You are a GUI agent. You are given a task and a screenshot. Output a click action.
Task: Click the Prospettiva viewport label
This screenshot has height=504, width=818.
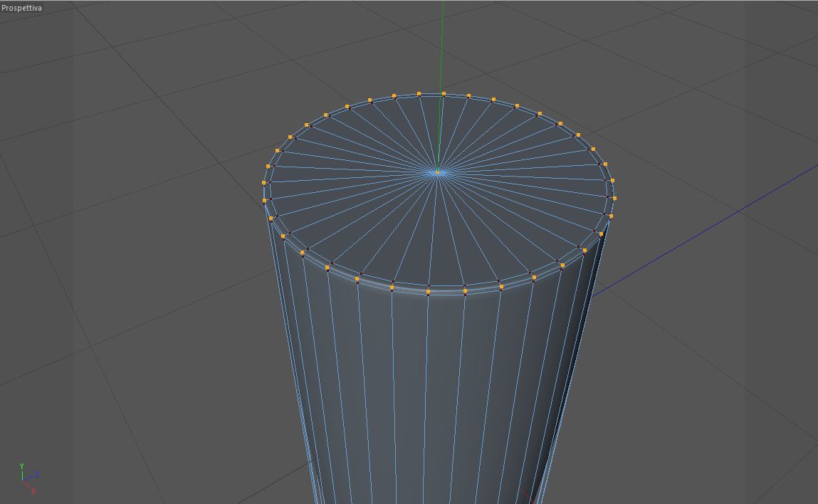[x=21, y=8]
